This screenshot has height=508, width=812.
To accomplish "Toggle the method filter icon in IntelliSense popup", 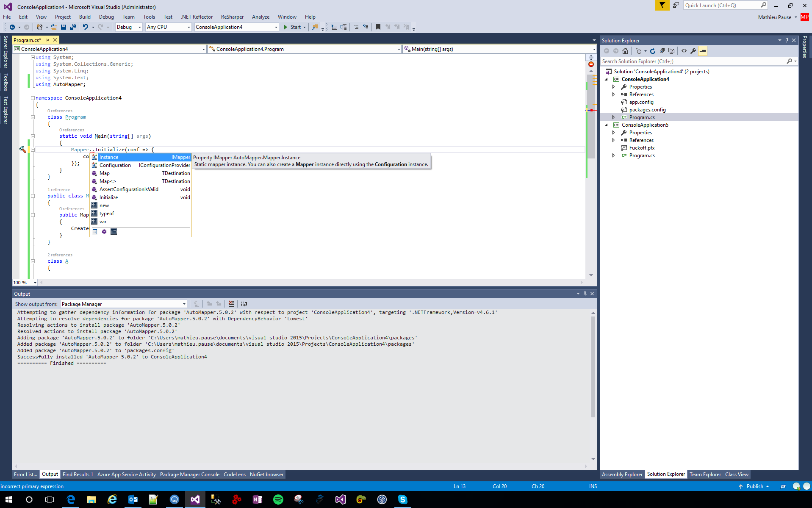I will 104,232.
